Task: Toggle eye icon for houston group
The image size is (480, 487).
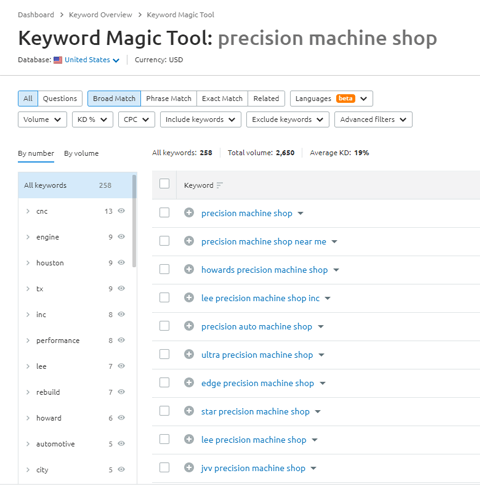Action: 121,262
